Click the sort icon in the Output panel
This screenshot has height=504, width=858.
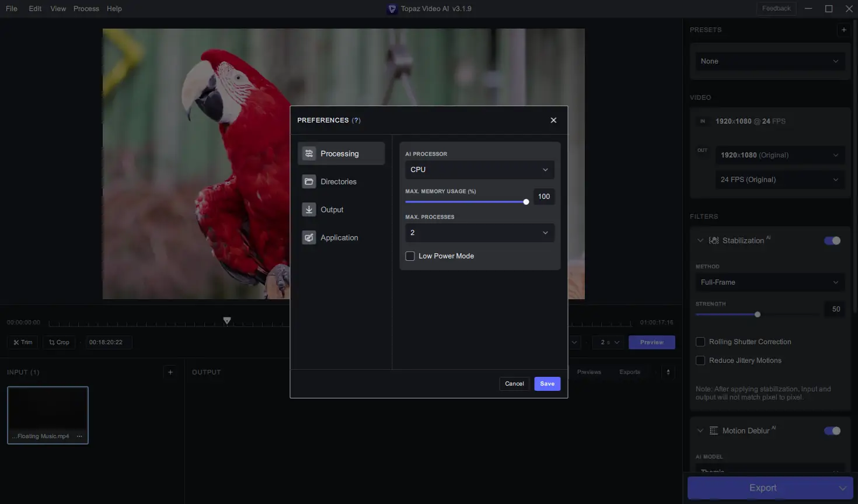(668, 372)
